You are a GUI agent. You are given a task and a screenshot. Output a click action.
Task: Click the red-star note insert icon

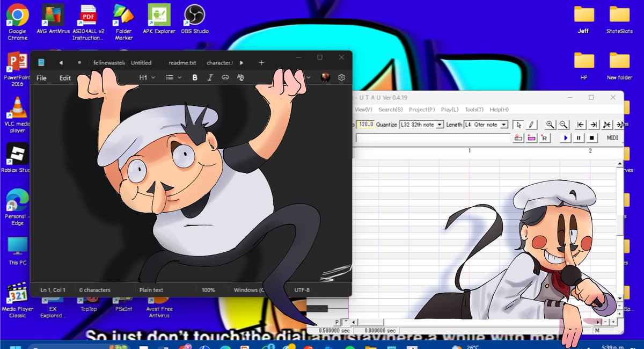coord(518,138)
